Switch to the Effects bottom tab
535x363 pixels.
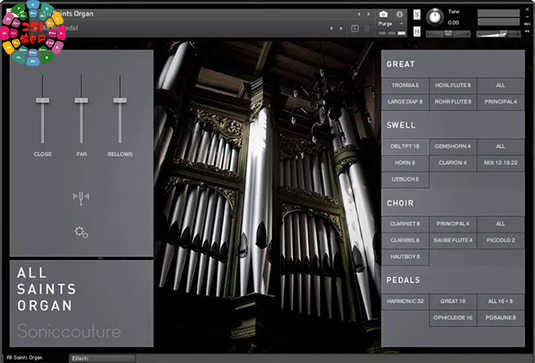tap(102, 358)
